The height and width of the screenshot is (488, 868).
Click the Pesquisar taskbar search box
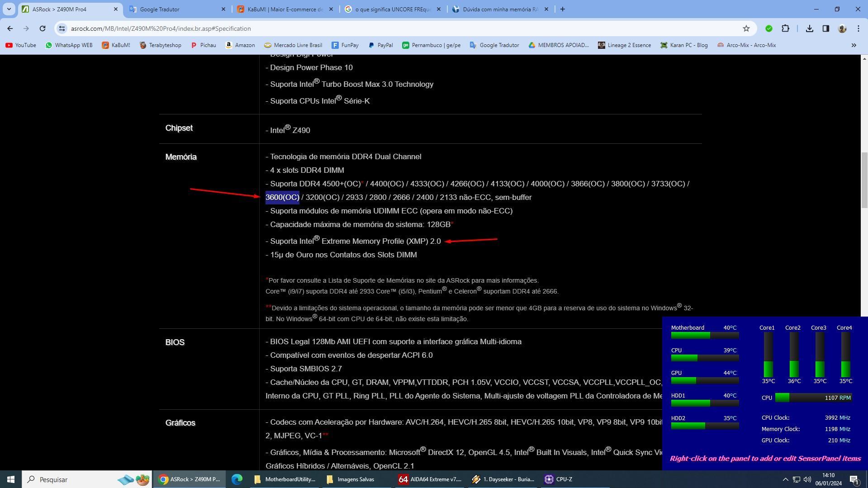[87, 479]
